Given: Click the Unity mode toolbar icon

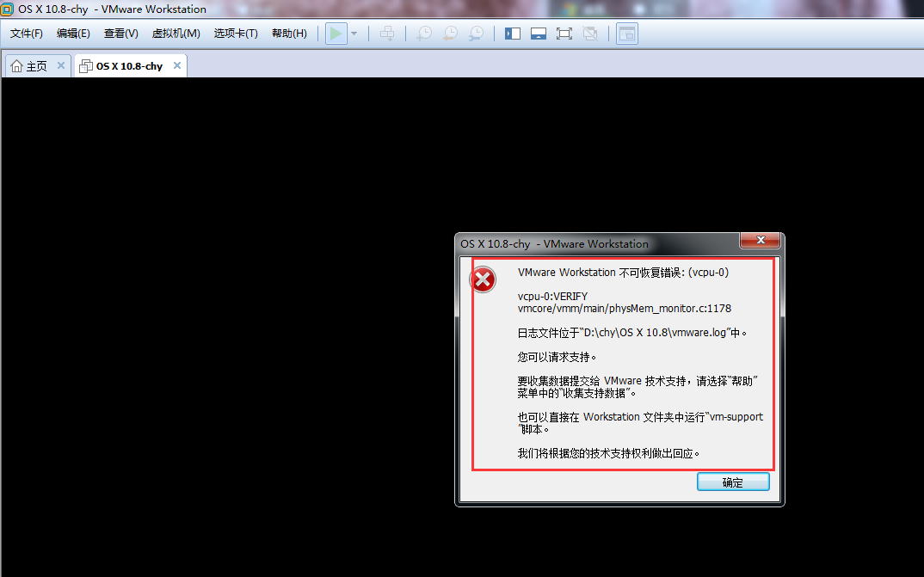Looking at the screenshot, I should click(x=590, y=34).
